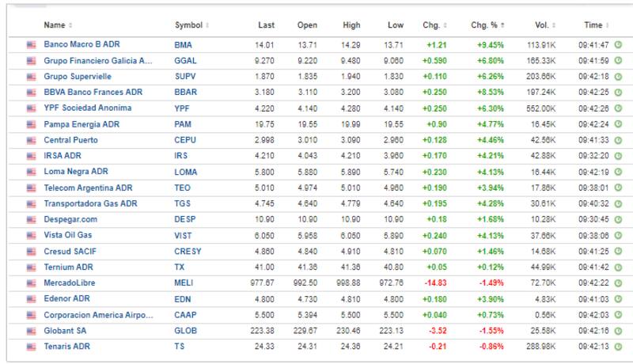Screen dimensions: 633x364
Task: Sort the table by the Name column
Action: [x=57, y=25]
